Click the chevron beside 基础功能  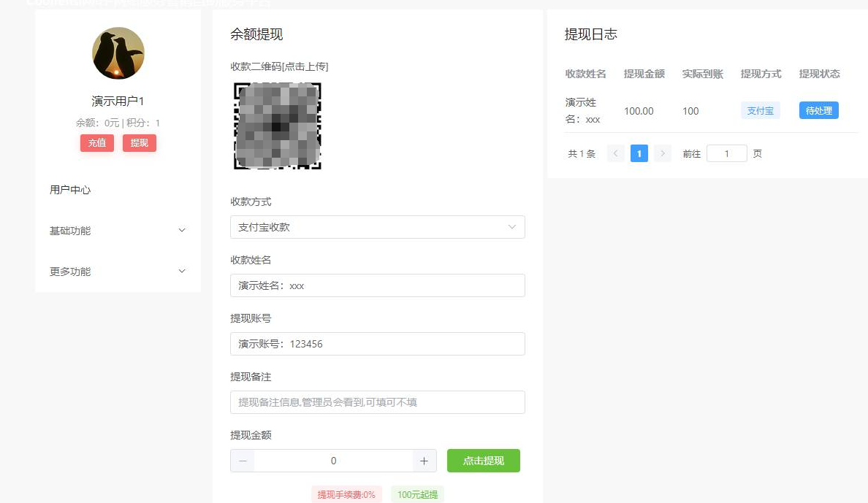[x=182, y=230]
